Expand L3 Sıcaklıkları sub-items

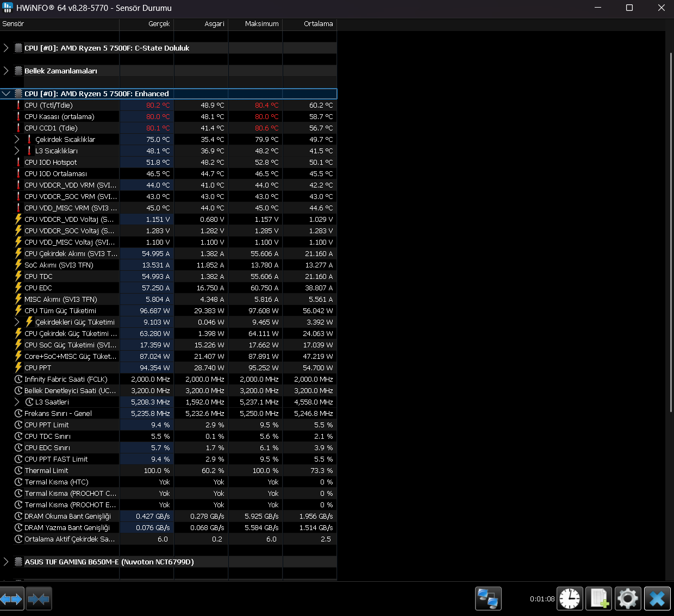click(x=17, y=151)
